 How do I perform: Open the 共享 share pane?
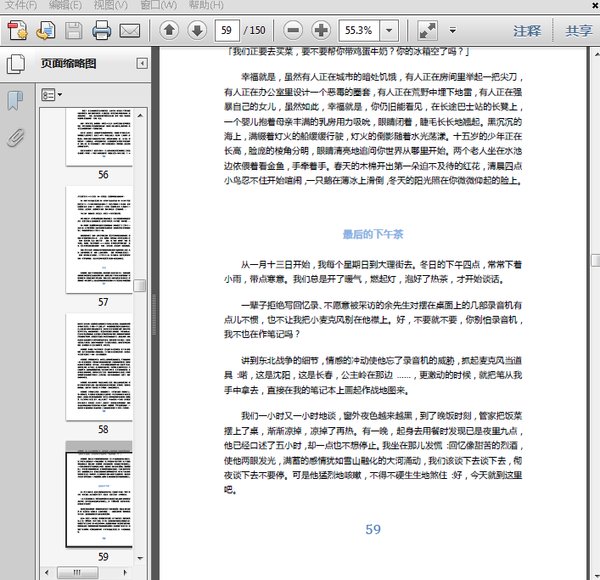pos(579,31)
